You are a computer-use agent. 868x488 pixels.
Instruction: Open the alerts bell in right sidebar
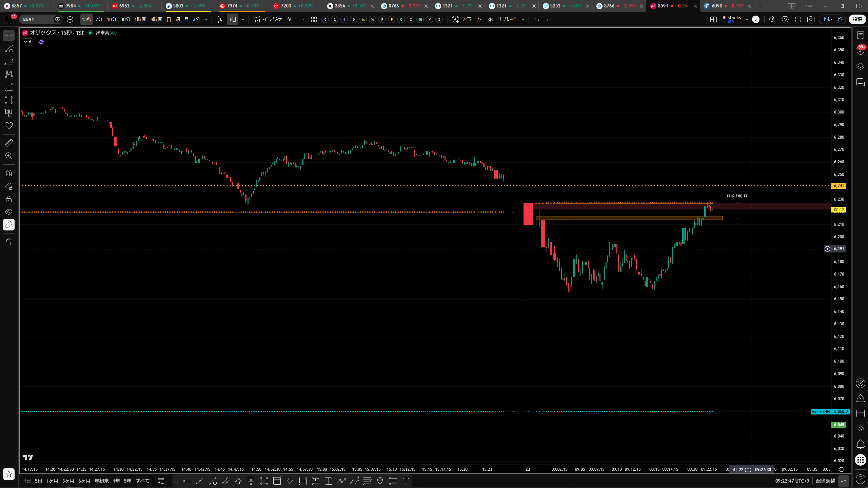(x=860, y=444)
